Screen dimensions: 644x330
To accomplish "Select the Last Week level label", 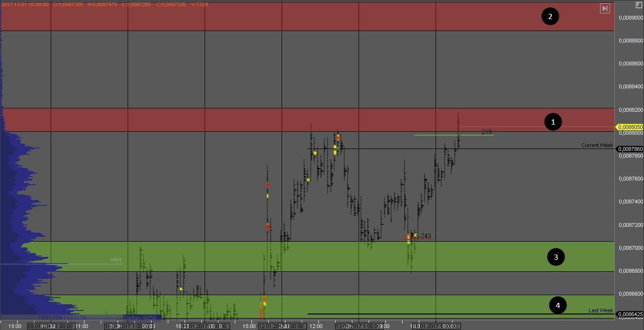I will coord(600,310).
